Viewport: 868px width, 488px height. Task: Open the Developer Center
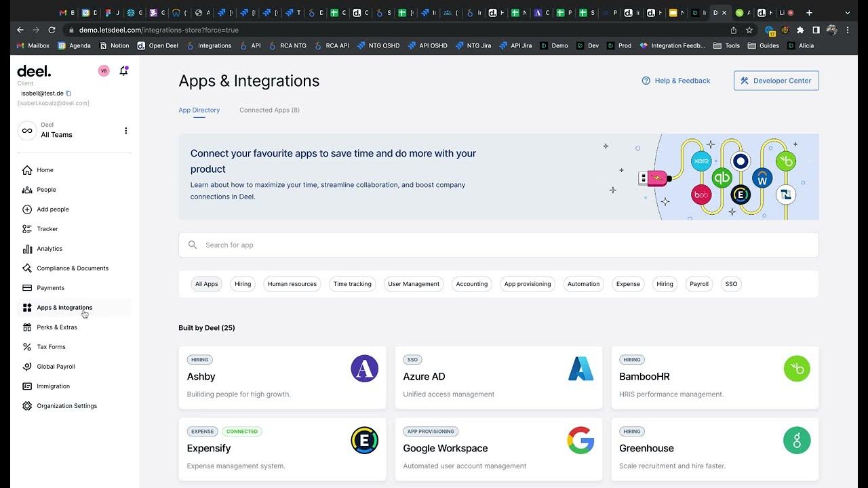pyautogui.click(x=776, y=81)
